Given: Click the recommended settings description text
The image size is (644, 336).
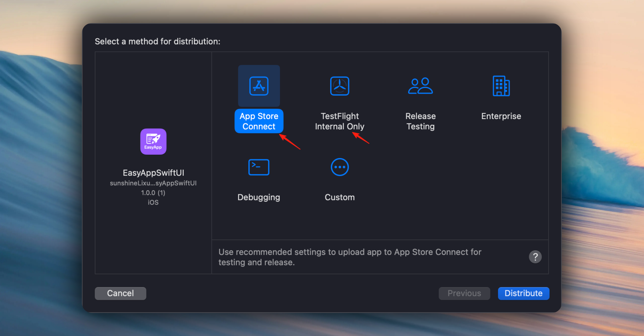Looking at the screenshot, I should tap(350, 257).
